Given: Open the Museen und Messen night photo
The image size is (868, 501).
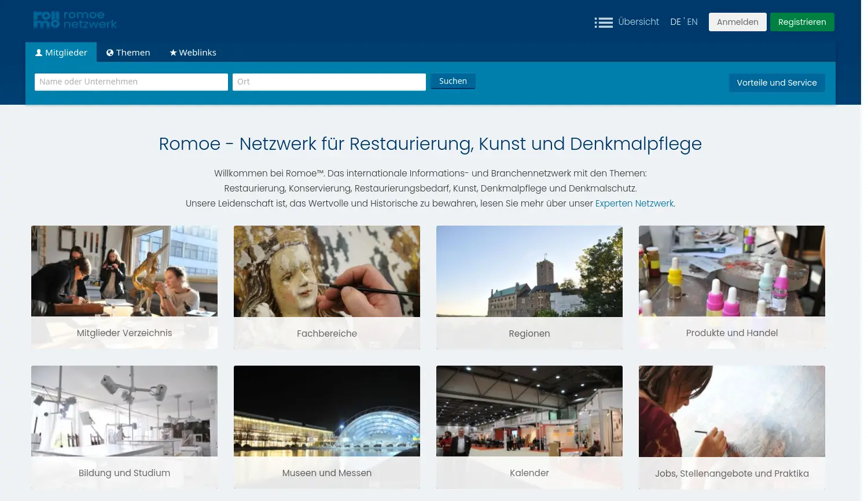Looking at the screenshot, I should 327,411.
